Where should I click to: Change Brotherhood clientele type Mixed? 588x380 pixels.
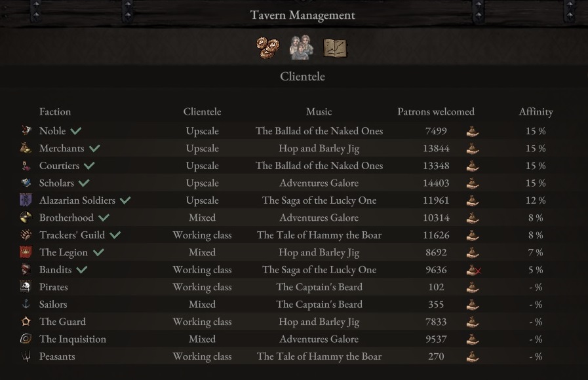tap(202, 218)
